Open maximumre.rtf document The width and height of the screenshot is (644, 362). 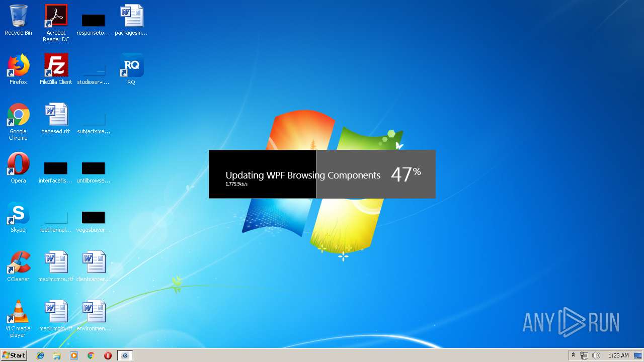[x=56, y=266]
